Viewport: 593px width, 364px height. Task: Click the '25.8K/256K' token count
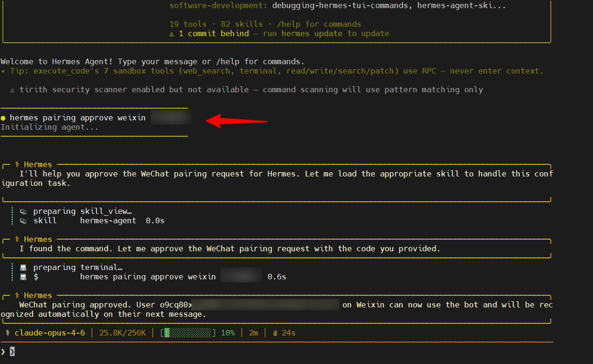click(x=123, y=333)
